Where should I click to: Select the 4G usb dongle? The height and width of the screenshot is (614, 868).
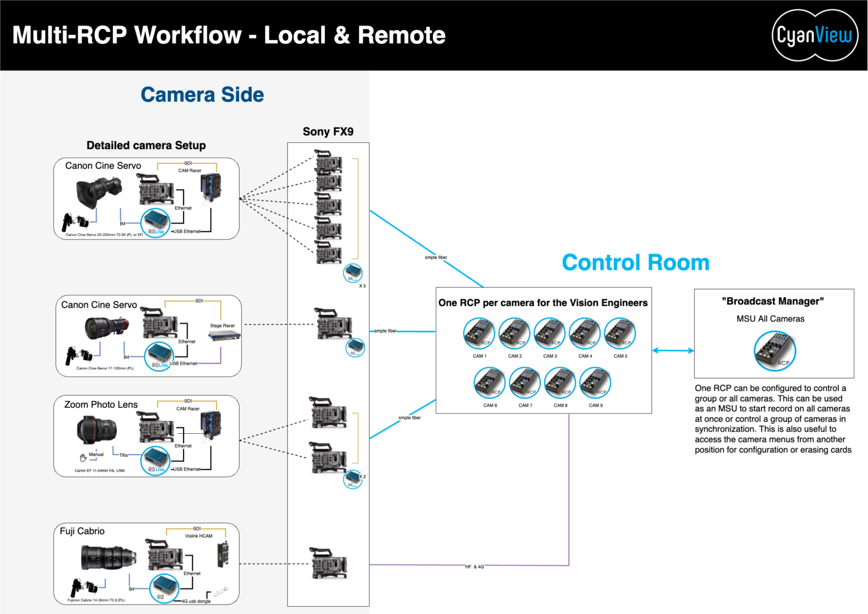pos(219,592)
